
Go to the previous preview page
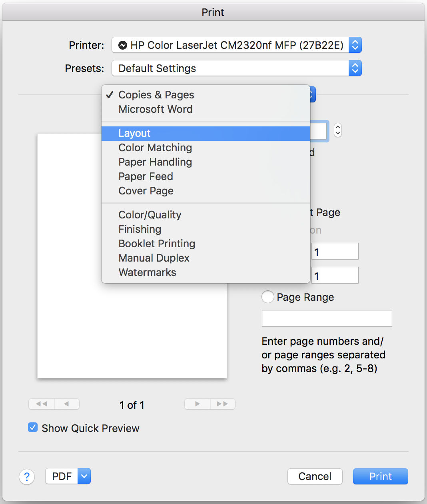[66, 404]
